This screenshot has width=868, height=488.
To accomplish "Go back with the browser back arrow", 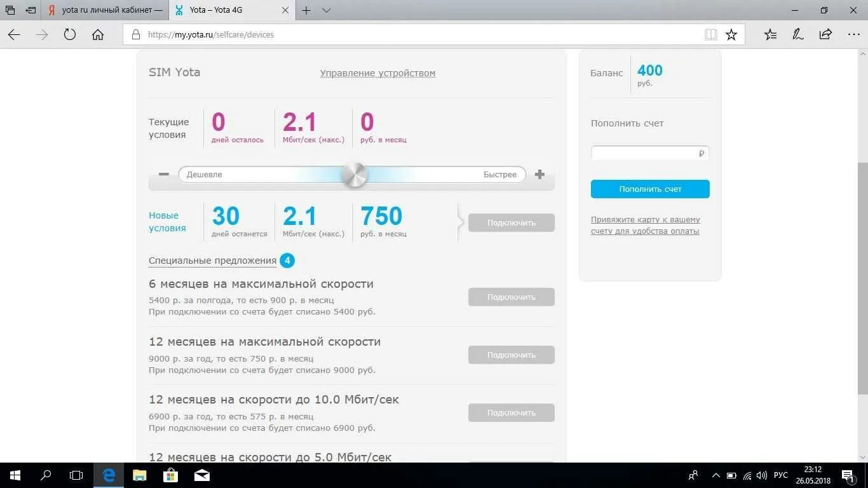I will pos(13,34).
